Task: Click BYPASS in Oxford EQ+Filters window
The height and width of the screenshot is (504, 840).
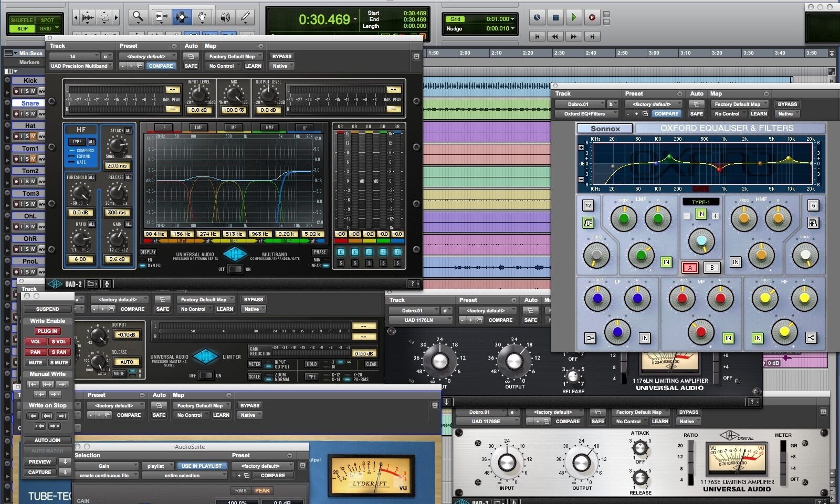Action: [787, 104]
